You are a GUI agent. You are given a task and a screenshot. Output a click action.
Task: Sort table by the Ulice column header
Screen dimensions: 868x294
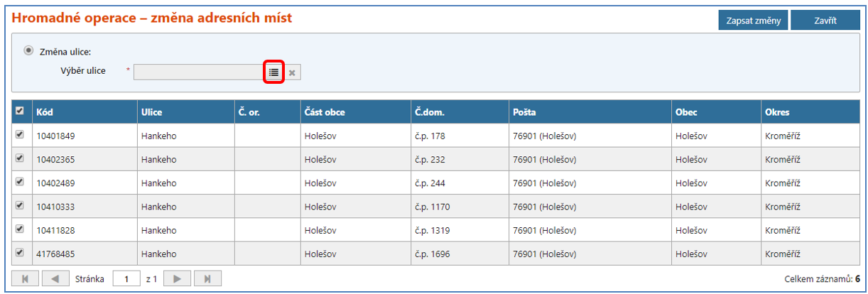[x=152, y=112]
